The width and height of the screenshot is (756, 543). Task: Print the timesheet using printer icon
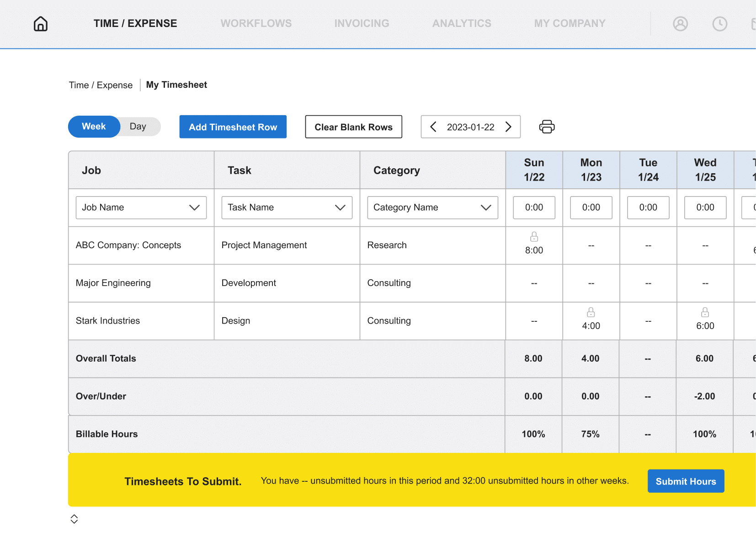[547, 127]
